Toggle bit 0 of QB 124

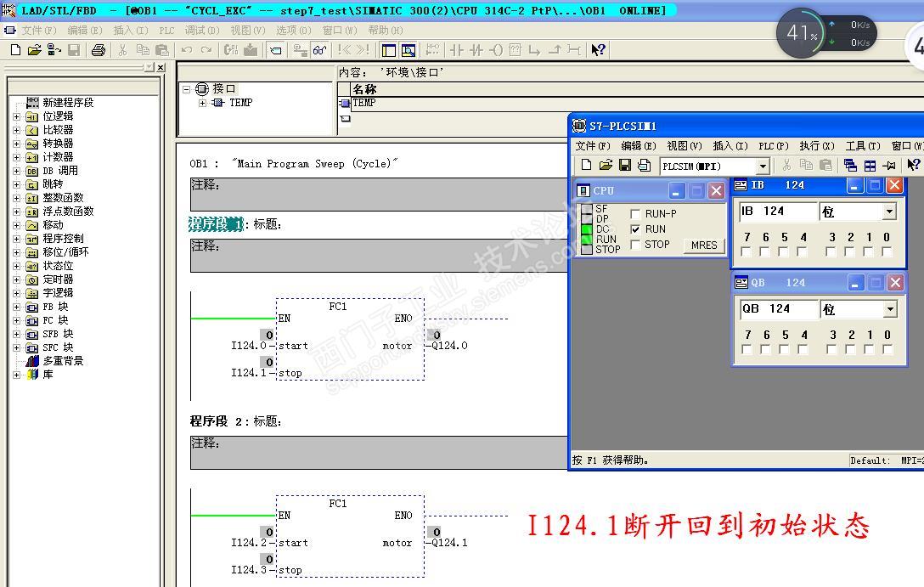click(x=887, y=349)
